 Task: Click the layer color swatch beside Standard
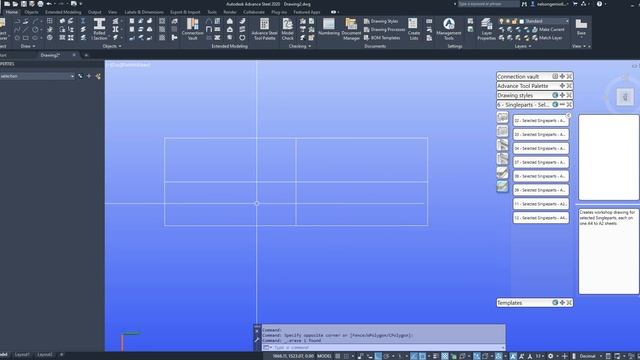coord(521,21)
